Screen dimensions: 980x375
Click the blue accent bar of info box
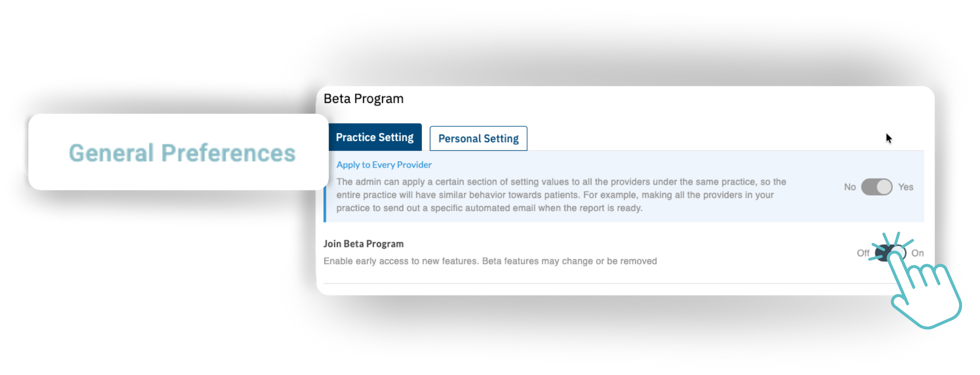point(325,204)
